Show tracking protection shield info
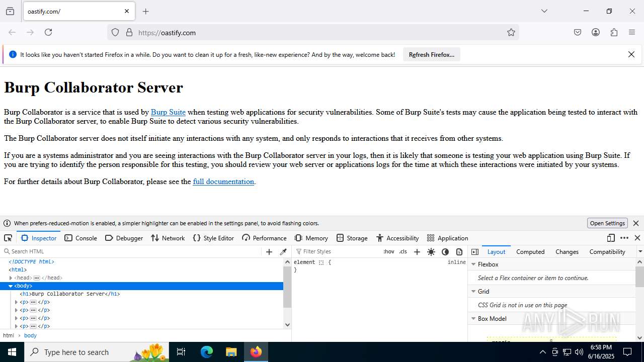Screen dimensions: 644x362 coord(115,33)
